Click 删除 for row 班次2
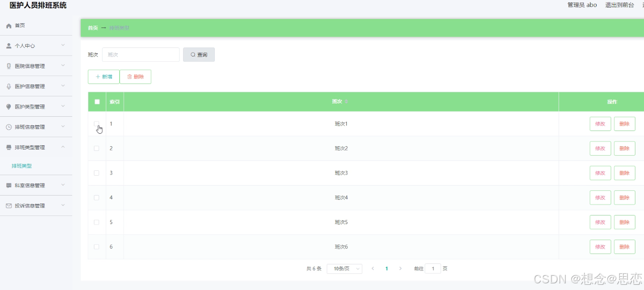This screenshot has height=290, width=644. tap(625, 149)
